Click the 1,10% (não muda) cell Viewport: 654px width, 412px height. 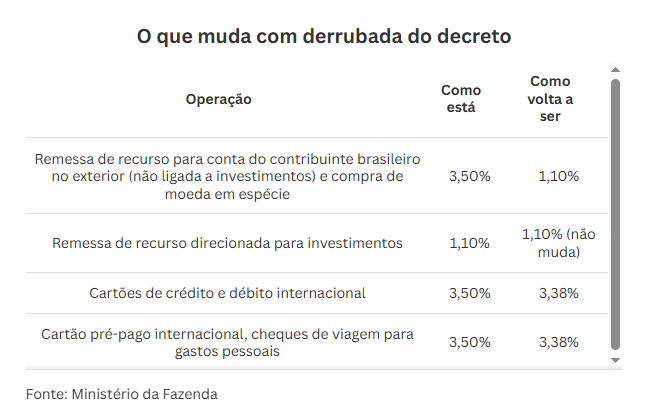pos(558,243)
